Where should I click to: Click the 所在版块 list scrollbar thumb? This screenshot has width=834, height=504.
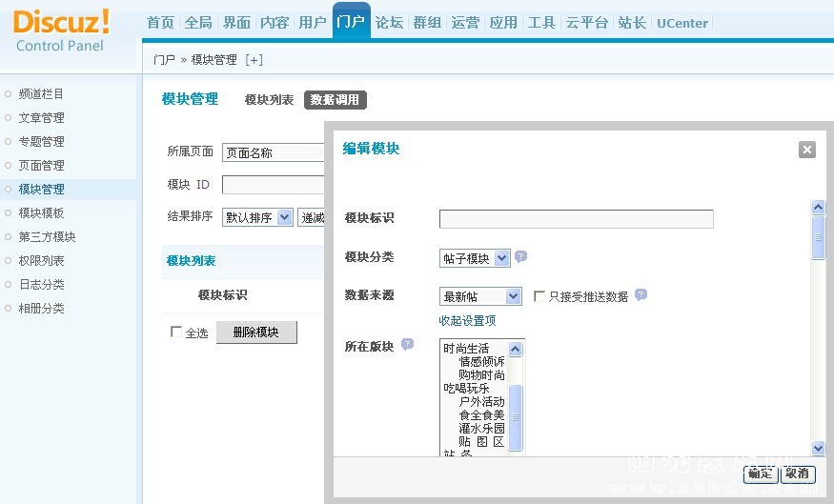click(515, 417)
